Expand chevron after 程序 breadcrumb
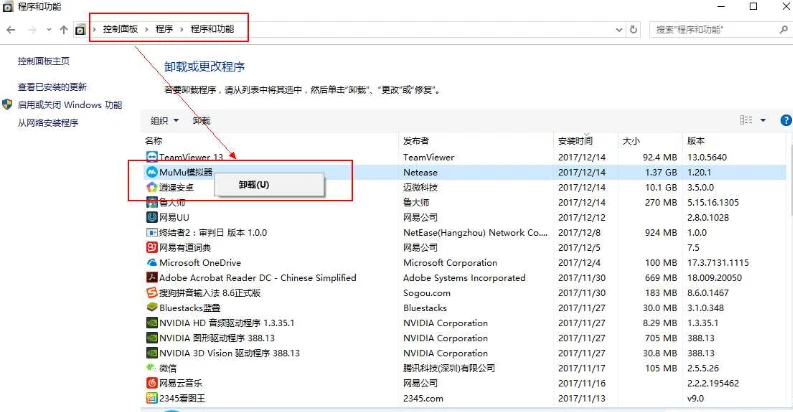This screenshot has width=793, height=412. pyautogui.click(x=182, y=29)
